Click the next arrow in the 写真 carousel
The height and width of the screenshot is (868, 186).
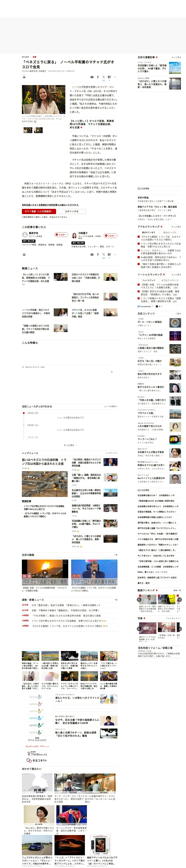[180, 629]
